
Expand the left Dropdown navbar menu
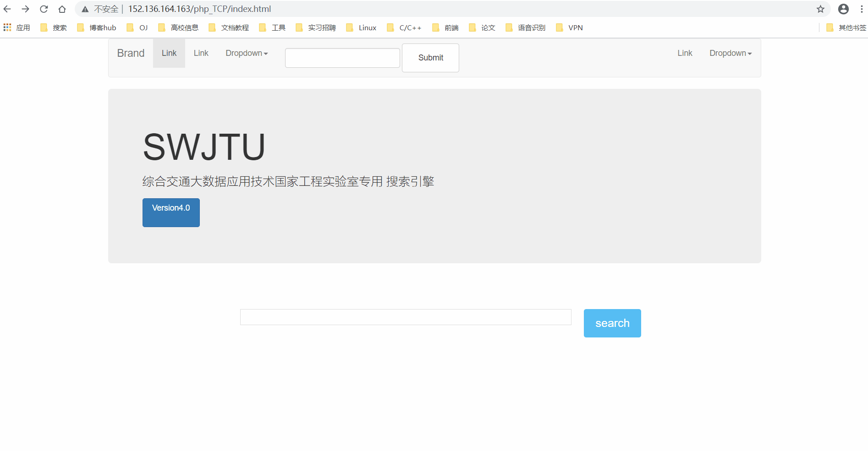[x=247, y=53]
